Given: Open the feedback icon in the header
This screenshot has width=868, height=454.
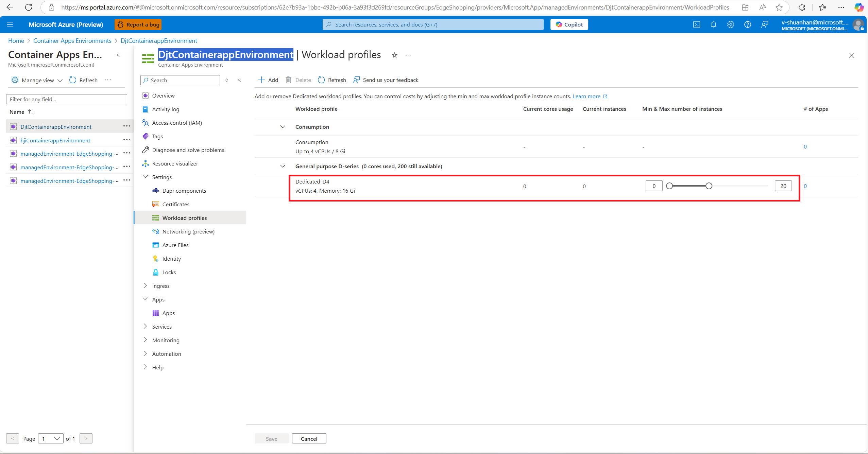Looking at the screenshot, I should pos(765,24).
